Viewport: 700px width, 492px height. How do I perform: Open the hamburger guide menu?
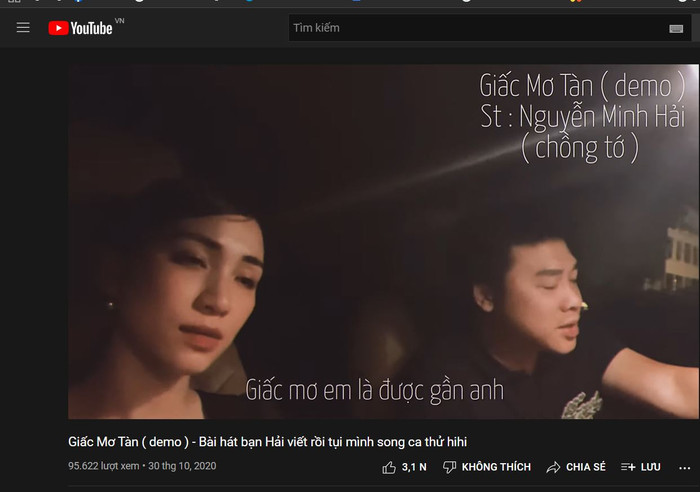click(23, 28)
